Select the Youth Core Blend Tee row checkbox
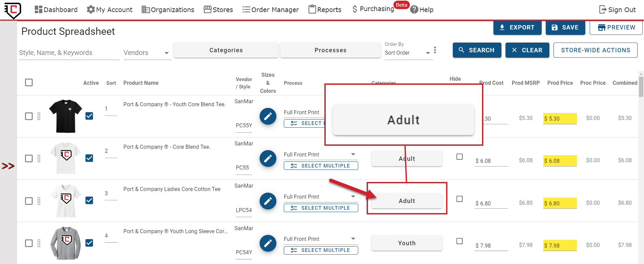This screenshot has width=644, height=264. (29, 116)
